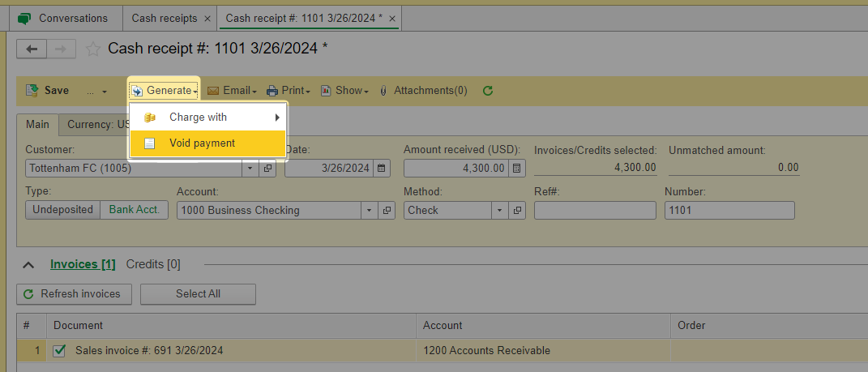Close the Cash receipts tab
The height and width of the screenshot is (372, 868).
pyautogui.click(x=207, y=19)
